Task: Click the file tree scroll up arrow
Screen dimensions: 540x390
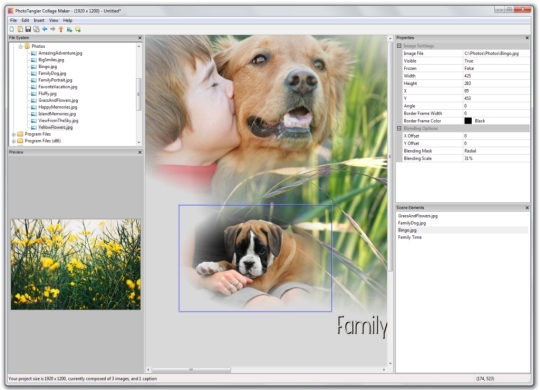Action: tap(139, 46)
